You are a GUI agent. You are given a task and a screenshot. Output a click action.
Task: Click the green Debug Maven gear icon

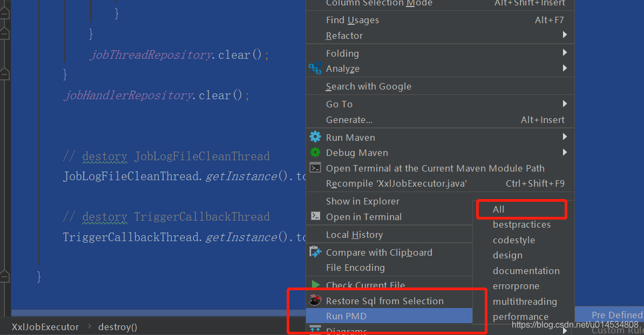tap(315, 153)
